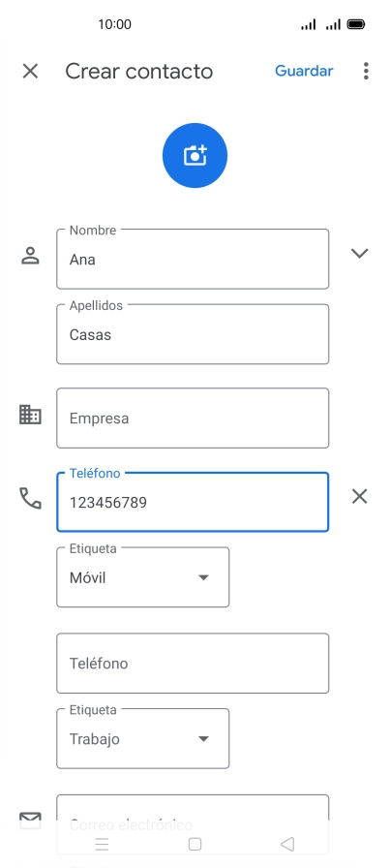Tap the phone handset icon
This screenshot has width=390, height=868.
click(x=30, y=498)
